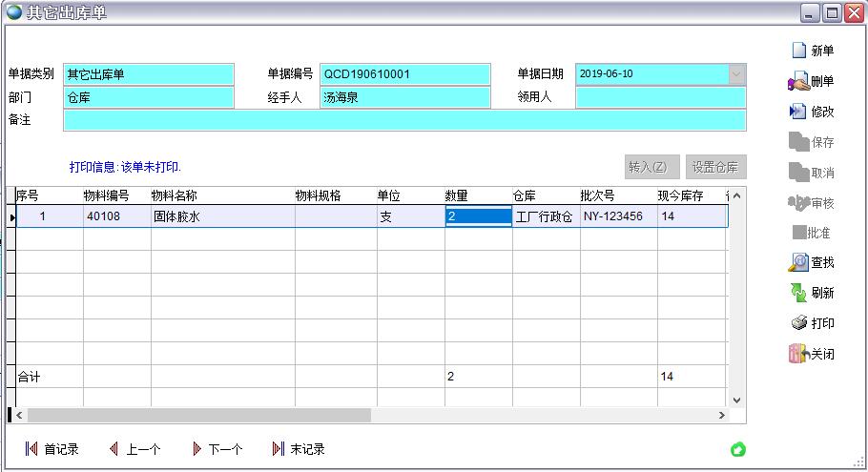Click the 删单 (Delete) icon
868x472 pixels.
(x=798, y=81)
